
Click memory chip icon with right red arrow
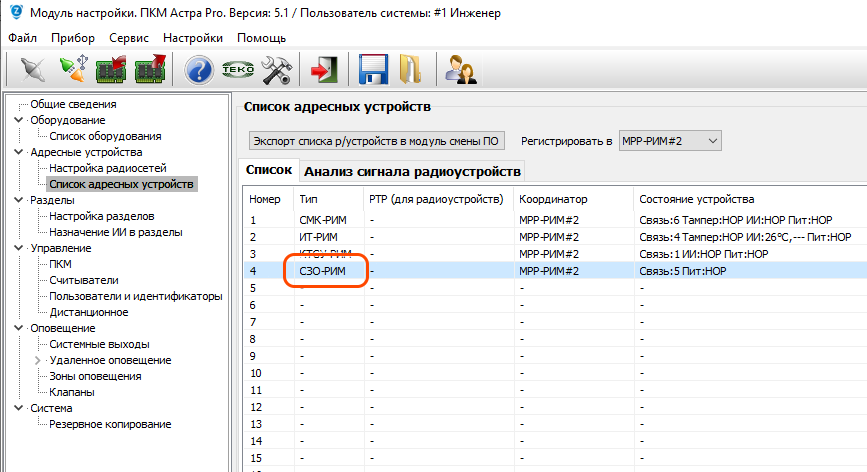coord(149,69)
